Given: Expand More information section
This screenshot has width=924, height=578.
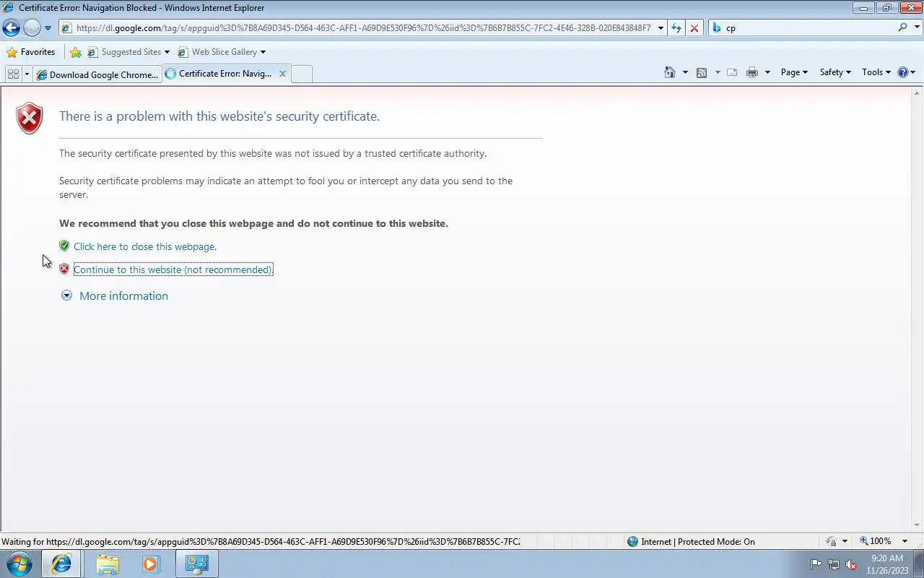Looking at the screenshot, I should pos(123,296).
